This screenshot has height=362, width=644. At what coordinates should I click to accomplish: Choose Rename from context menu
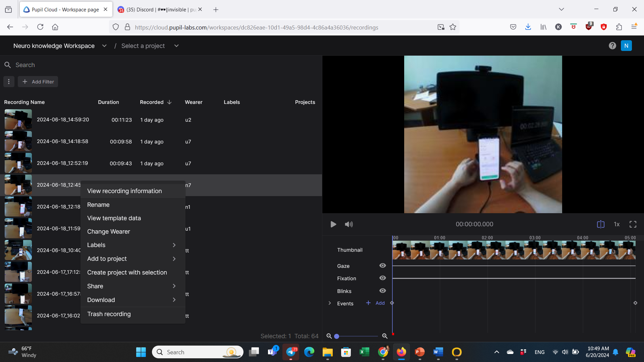(x=133, y=205)
